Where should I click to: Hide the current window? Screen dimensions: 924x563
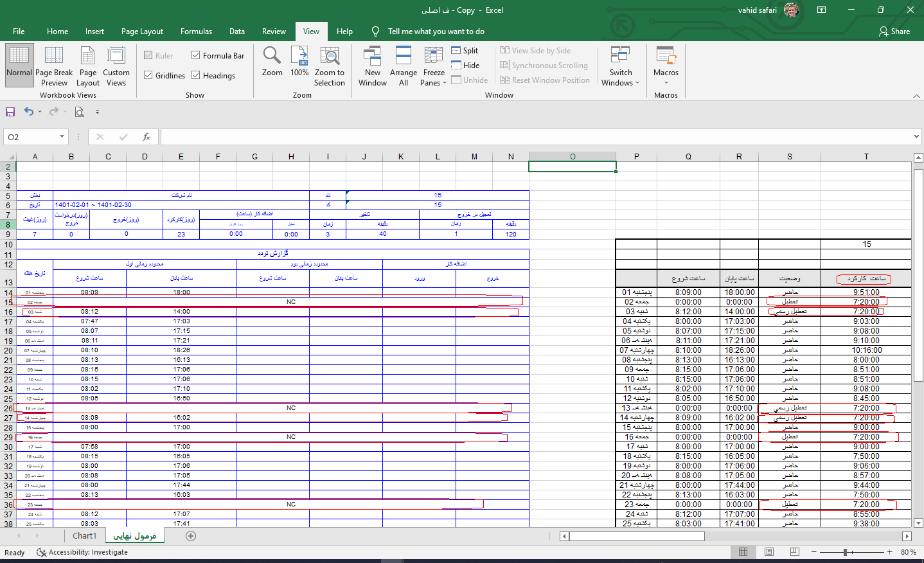pyautogui.click(x=465, y=66)
